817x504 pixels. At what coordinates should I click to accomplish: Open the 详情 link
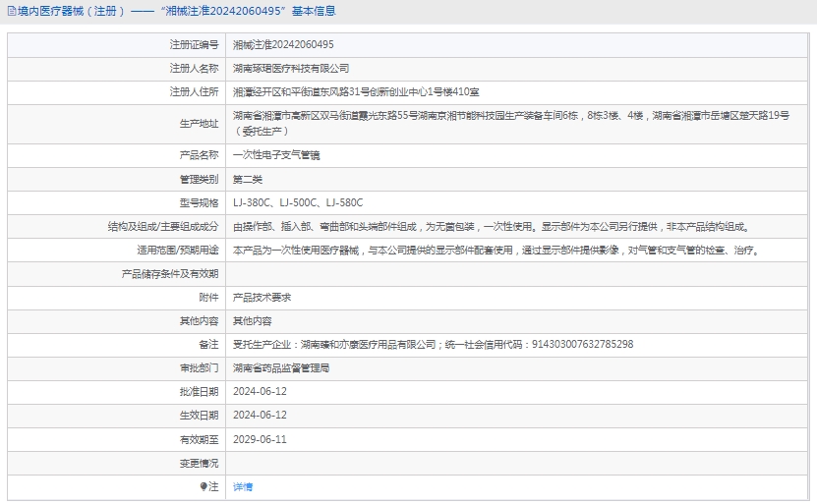coord(243,486)
